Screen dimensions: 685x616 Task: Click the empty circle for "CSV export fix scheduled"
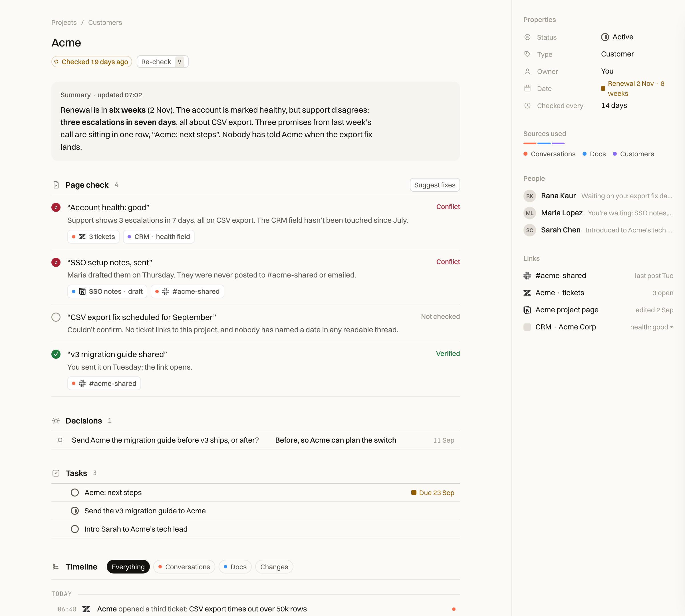click(56, 317)
